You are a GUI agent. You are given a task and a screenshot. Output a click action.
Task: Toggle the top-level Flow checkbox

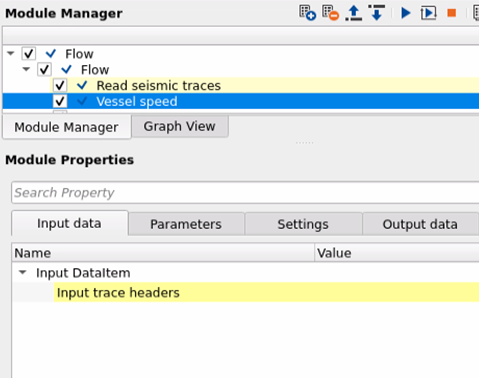point(29,54)
